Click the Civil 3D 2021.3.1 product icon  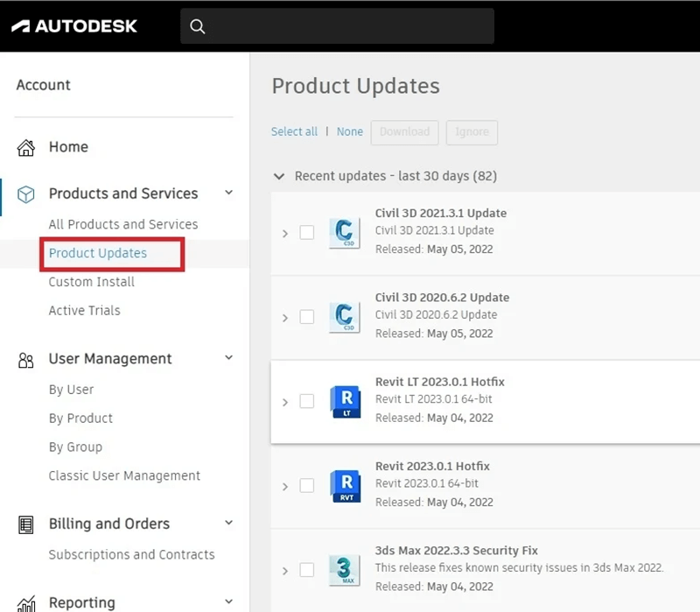pyautogui.click(x=345, y=233)
